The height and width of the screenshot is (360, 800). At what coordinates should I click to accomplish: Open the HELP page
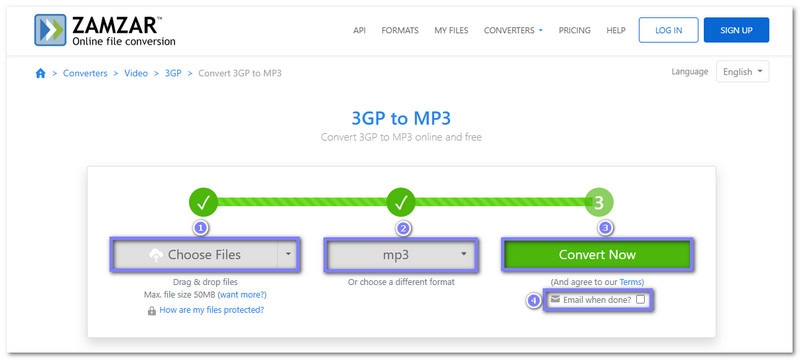[x=616, y=31]
